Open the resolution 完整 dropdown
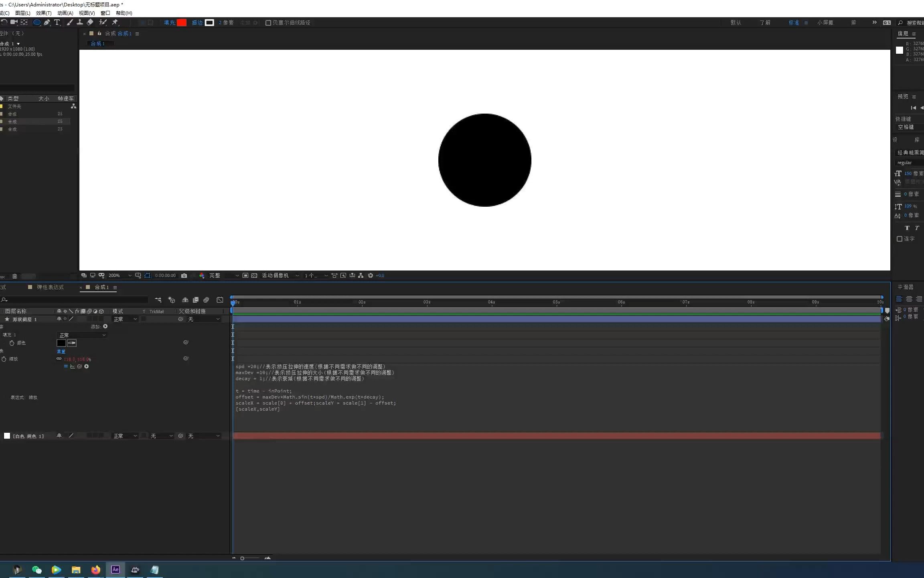 223,275
